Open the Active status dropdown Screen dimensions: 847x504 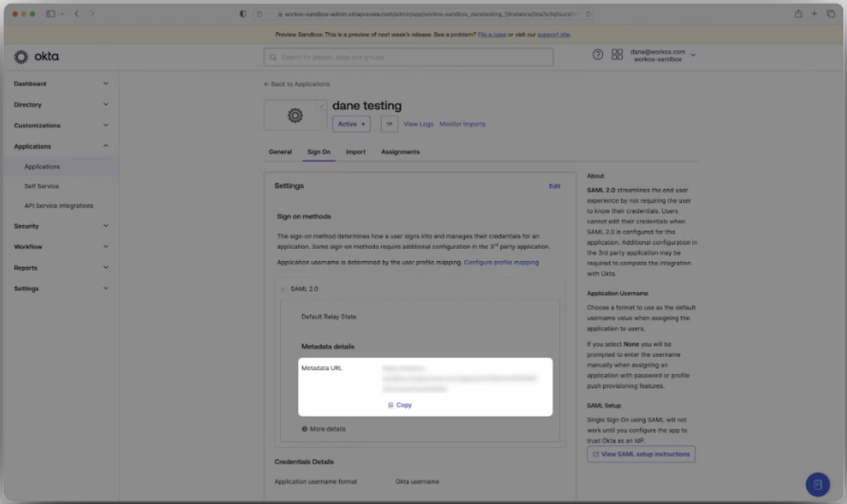click(351, 124)
